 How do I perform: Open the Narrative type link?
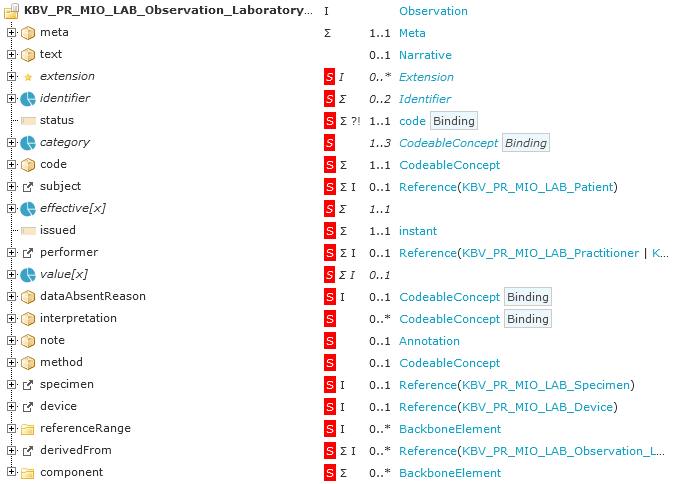coord(425,55)
